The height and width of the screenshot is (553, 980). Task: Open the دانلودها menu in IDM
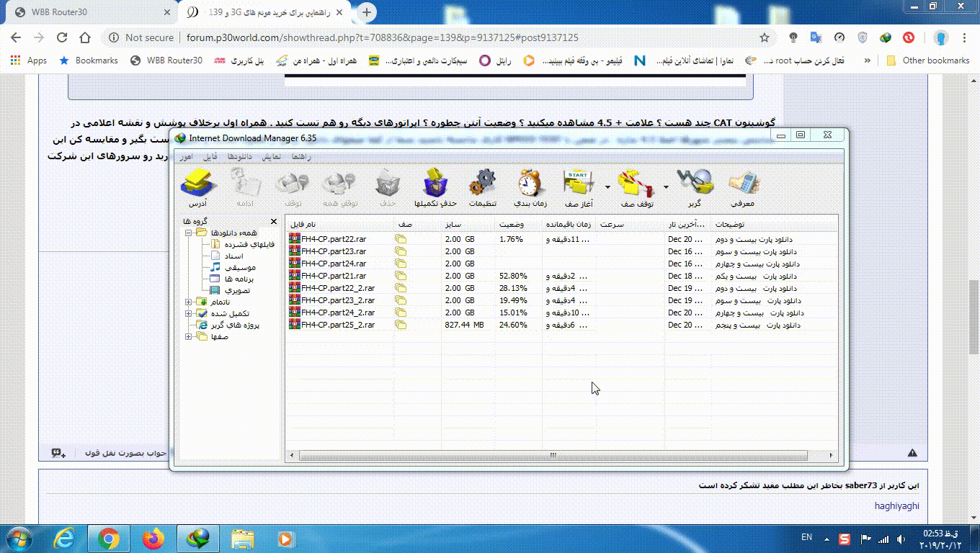pos(239,156)
